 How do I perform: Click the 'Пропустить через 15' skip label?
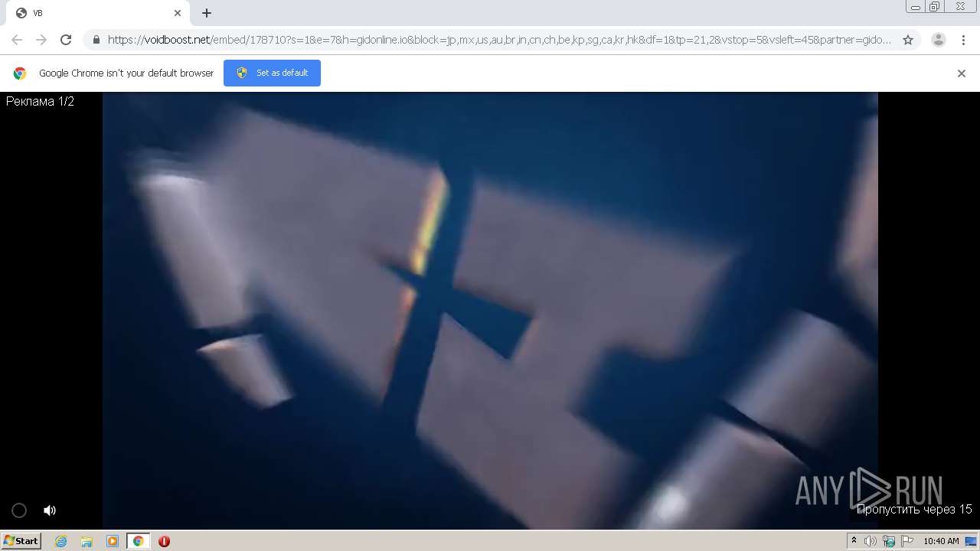[914, 509]
